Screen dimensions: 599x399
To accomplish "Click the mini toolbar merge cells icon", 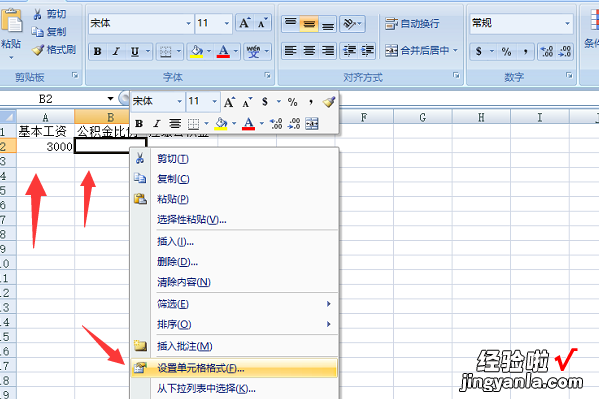I will click(x=312, y=123).
